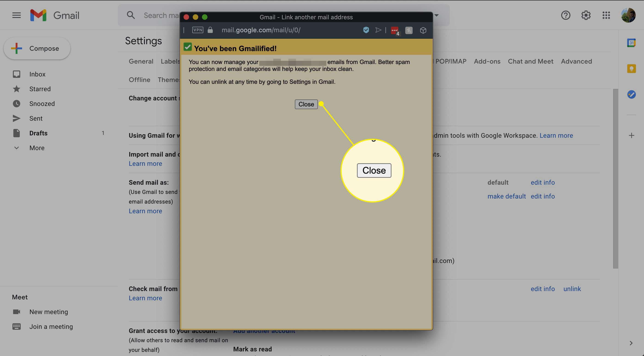
Task: Click the send arrow icon in popup toolbar
Action: [x=378, y=30]
